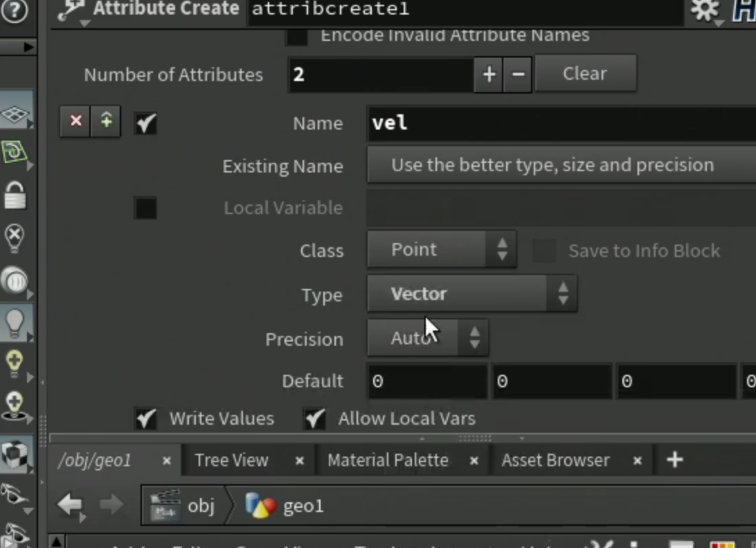Click the third Default value field
Viewport: 756px width, 548px height.
pos(676,382)
